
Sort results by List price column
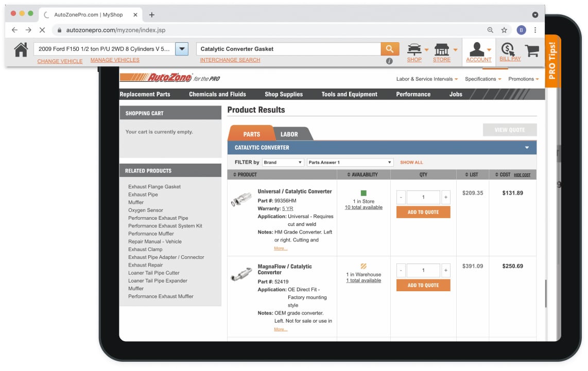pos(471,174)
